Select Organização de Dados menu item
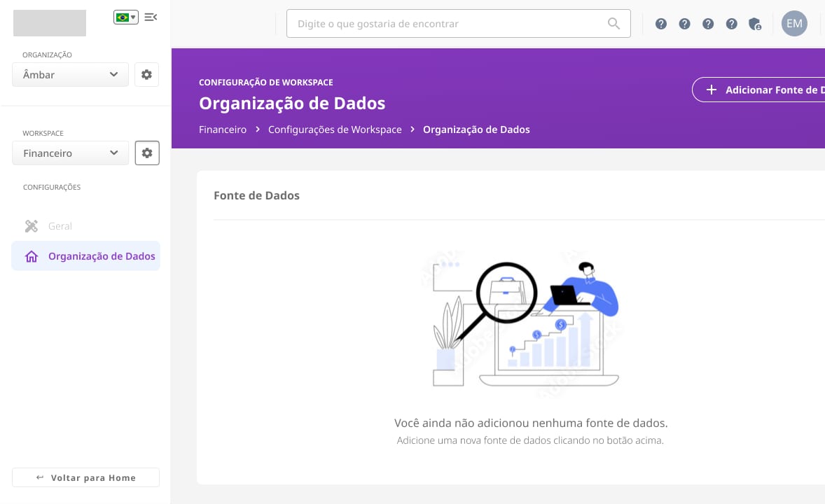825x504 pixels. pyautogui.click(x=85, y=256)
